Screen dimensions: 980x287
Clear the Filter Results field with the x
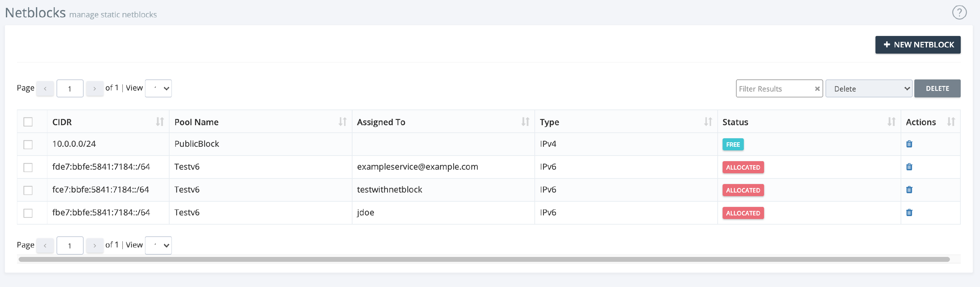[817, 89]
